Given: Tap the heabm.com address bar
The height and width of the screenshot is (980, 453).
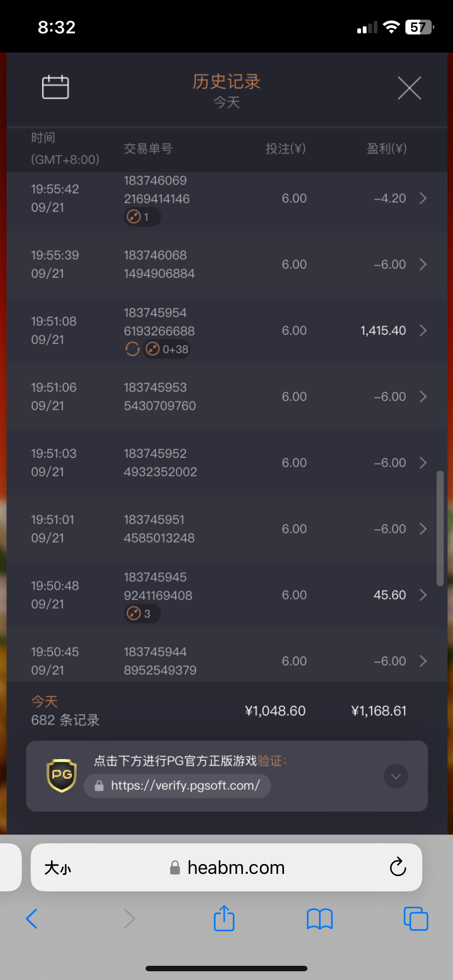Looking at the screenshot, I should (x=235, y=868).
